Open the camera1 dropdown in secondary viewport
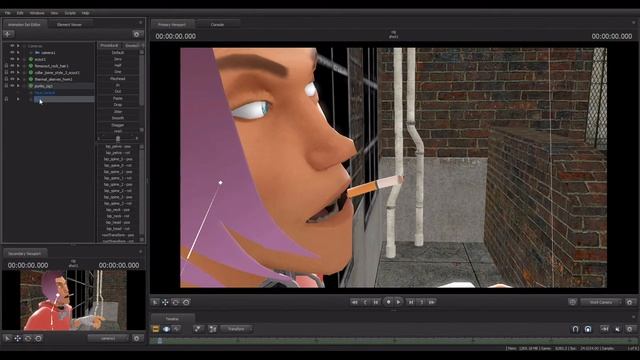This screenshot has height=360, width=640. tap(108, 338)
